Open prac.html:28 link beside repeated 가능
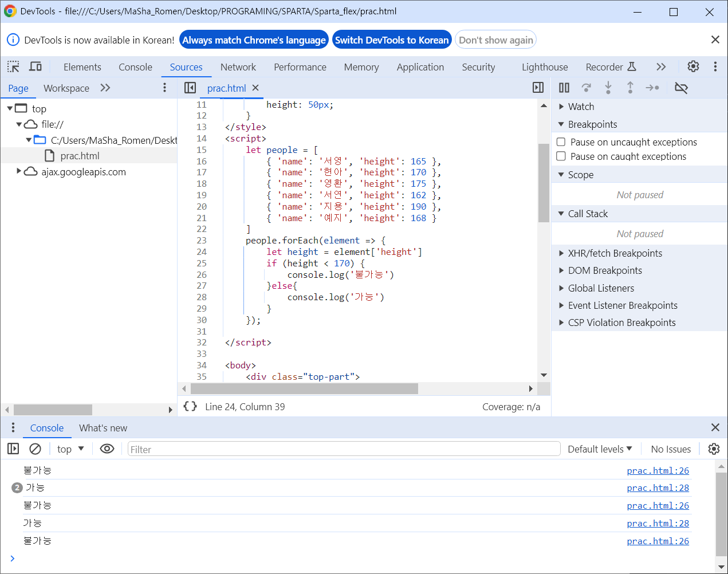Image resolution: width=728 pixels, height=574 pixels. (x=658, y=487)
